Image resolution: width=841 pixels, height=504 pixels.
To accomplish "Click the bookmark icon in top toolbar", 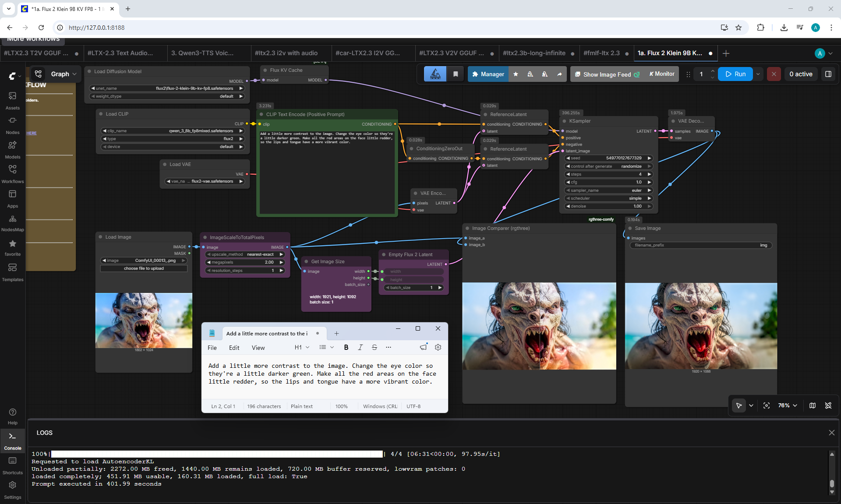I will click(x=456, y=74).
